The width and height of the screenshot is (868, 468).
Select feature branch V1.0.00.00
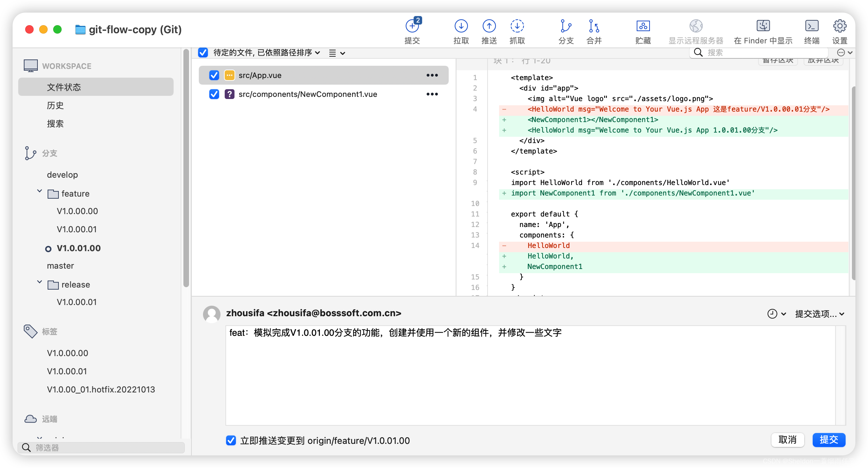pos(77,211)
